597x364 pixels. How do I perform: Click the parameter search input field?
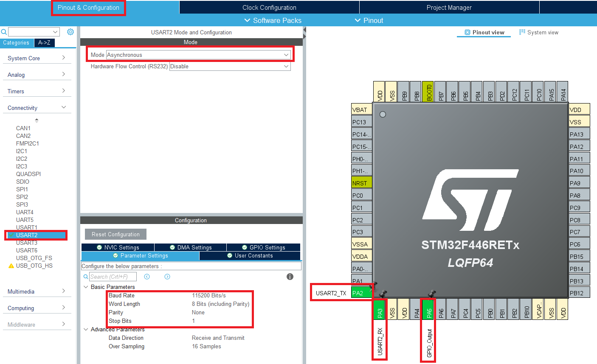[113, 277]
